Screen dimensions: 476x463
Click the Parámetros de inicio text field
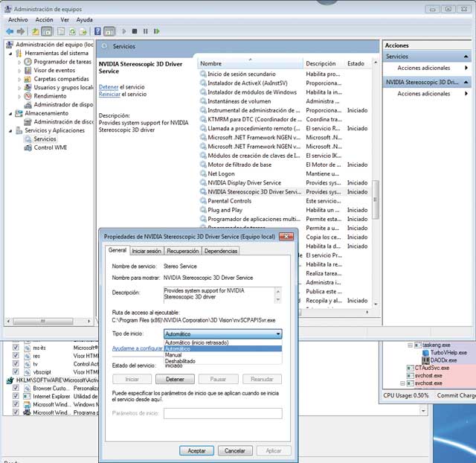coord(222,413)
